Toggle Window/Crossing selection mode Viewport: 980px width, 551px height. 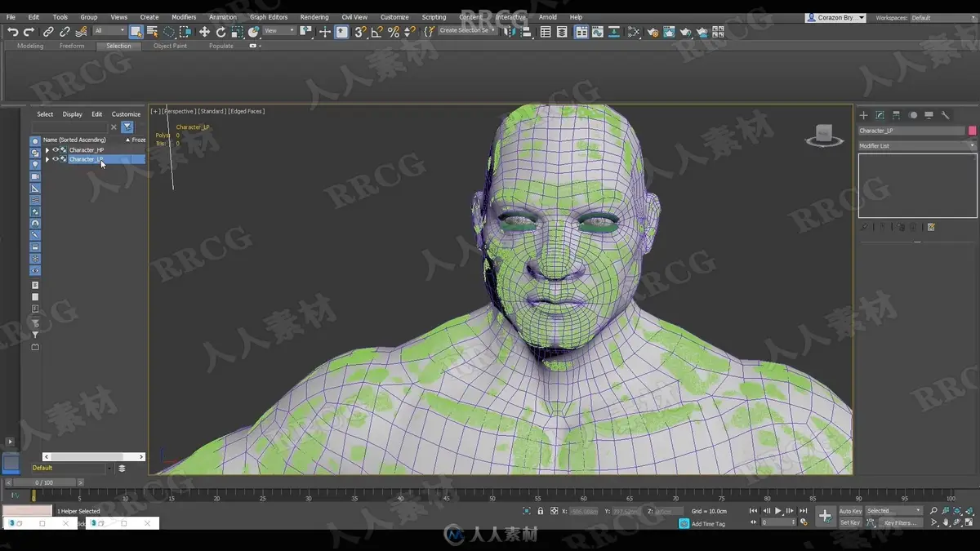point(185,32)
